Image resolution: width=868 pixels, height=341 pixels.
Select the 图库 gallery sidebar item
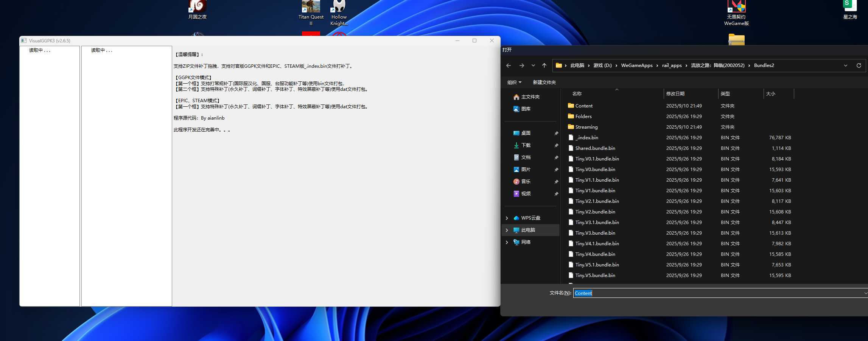(526, 109)
